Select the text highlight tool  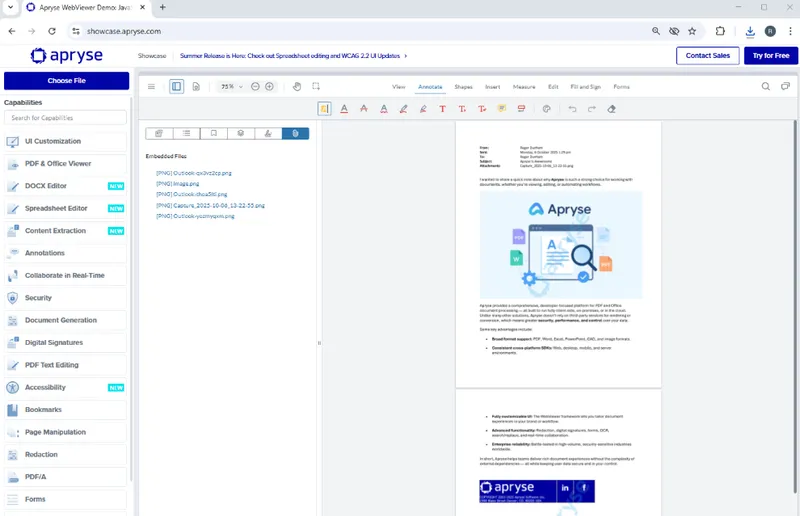click(x=324, y=109)
